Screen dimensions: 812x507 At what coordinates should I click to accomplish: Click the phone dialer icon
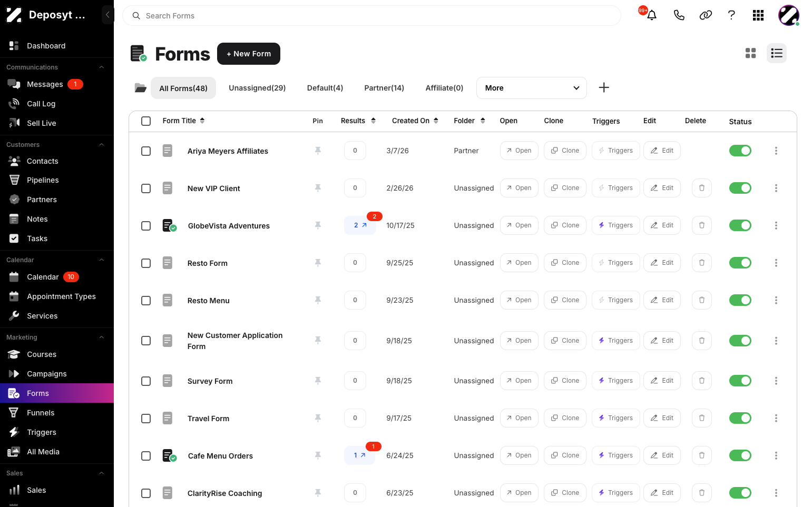click(x=679, y=15)
